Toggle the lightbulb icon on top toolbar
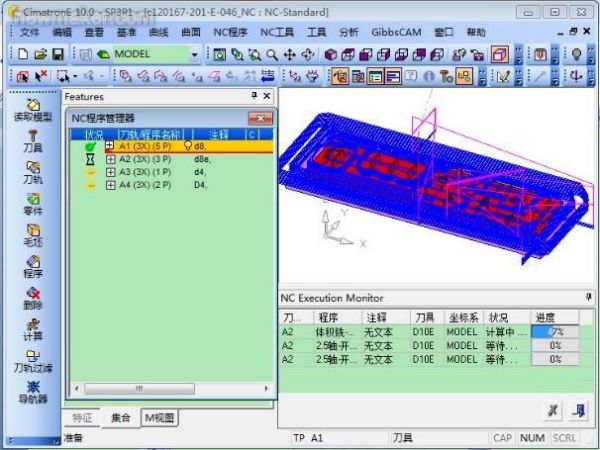This screenshot has width=600, height=450. [577, 54]
